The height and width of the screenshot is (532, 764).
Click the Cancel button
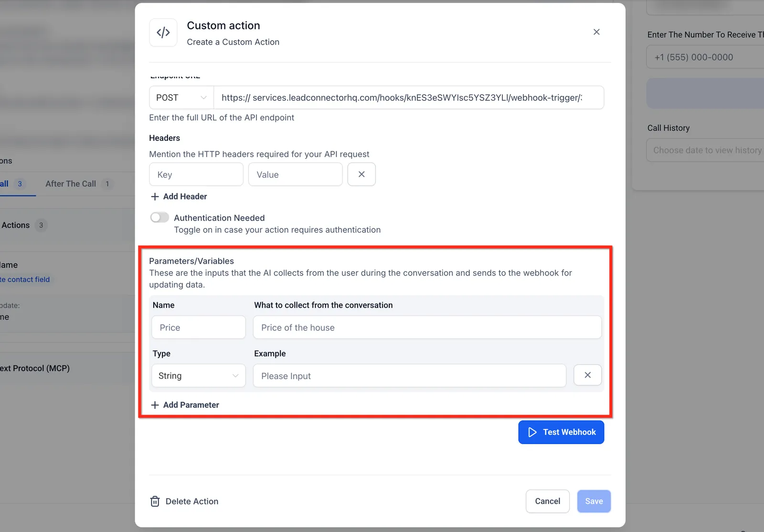(548, 501)
